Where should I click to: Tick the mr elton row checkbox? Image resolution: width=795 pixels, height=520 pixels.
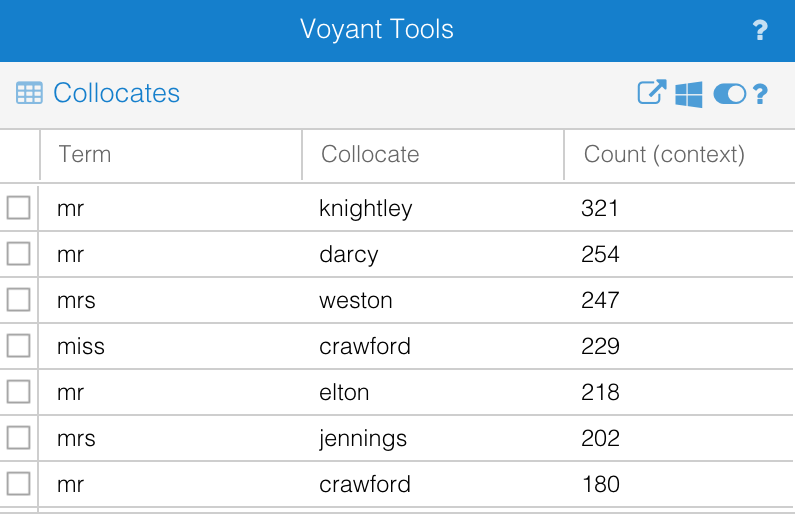click(x=19, y=392)
